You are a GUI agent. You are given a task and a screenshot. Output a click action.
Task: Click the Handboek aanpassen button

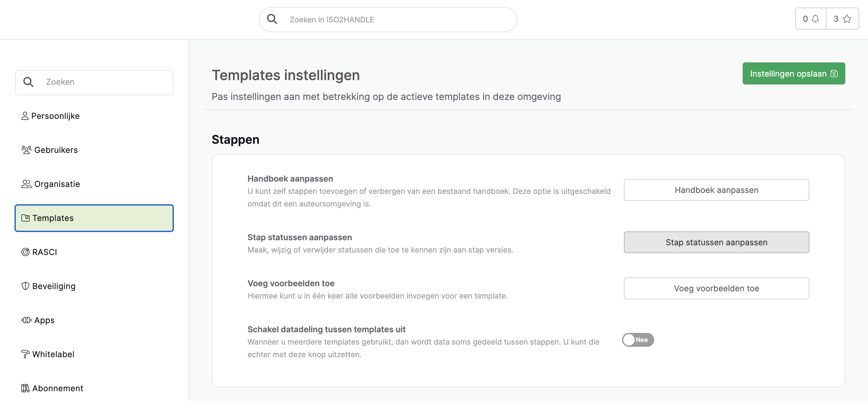point(717,190)
